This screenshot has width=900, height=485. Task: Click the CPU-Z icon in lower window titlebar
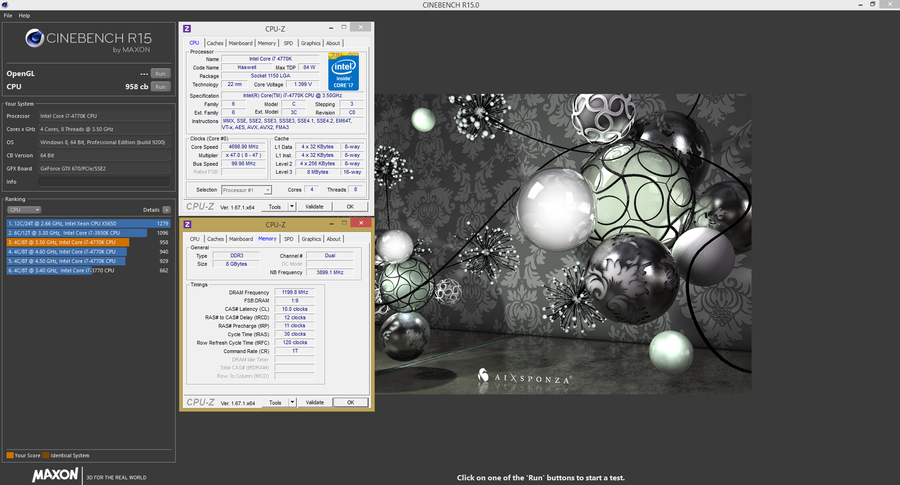pos(187,224)
